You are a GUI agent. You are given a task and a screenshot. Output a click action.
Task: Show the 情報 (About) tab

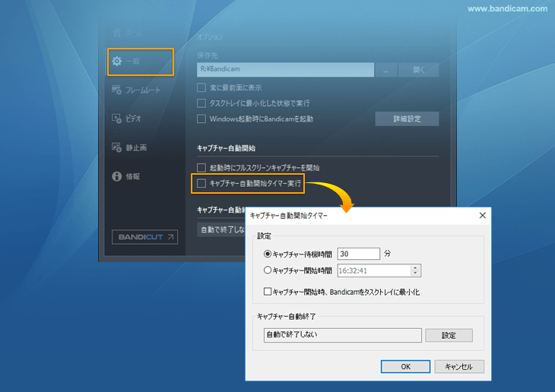126,176
